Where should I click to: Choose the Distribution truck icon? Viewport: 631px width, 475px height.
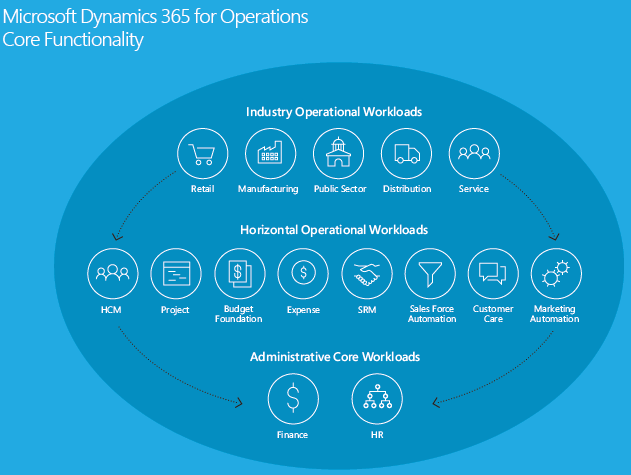406,154
